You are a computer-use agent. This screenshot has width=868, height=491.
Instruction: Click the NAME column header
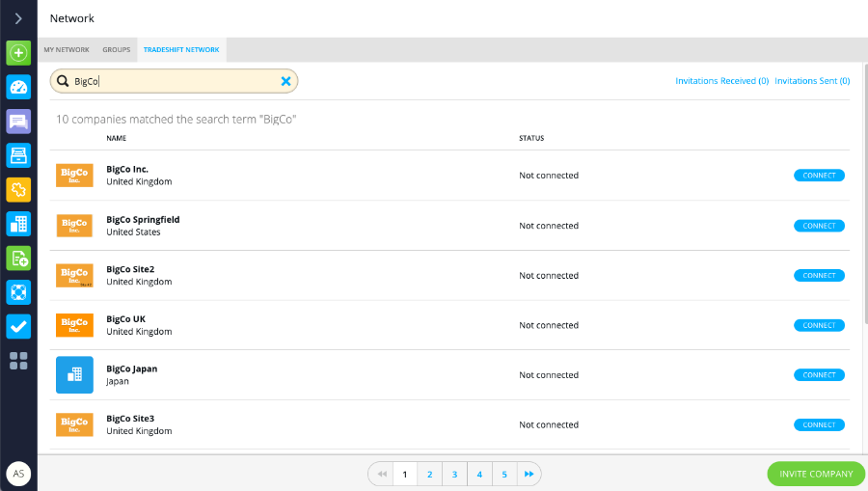[117, 138]
